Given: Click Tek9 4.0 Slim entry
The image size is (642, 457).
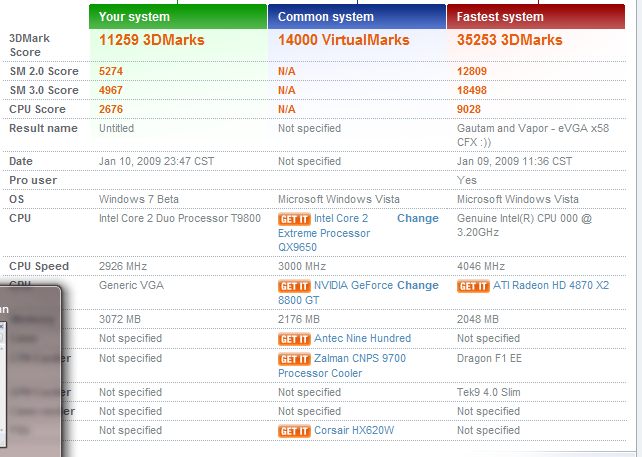Looking at the screenshot, I should coord(488,392).
